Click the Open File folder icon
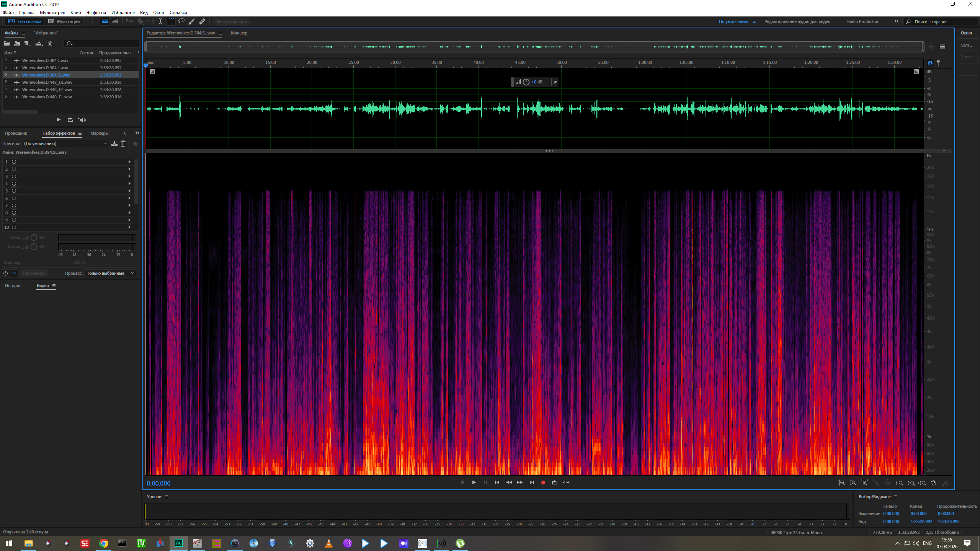The image size is (980, 551). 7,44
